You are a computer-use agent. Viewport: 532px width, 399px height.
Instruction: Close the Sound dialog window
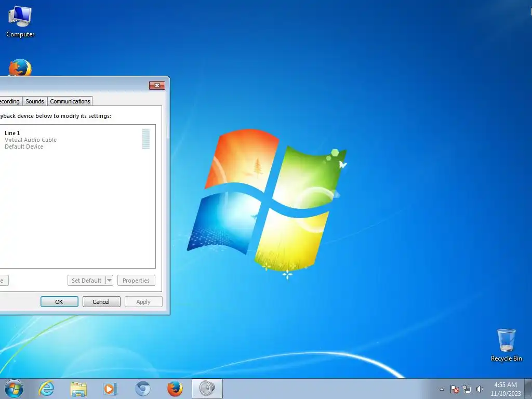[157, 85]
